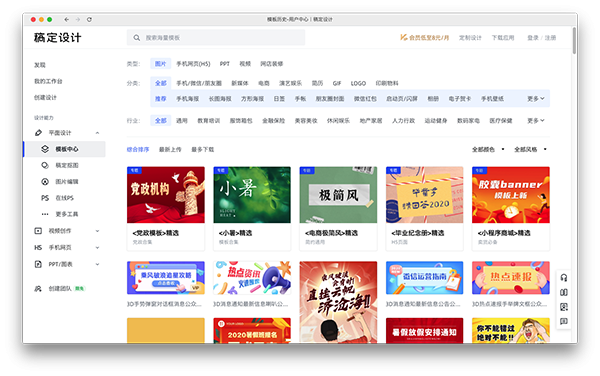Filter by 医疗保健 industry
Viewport: 600px width, 376px height.
[x=501, y=120]
